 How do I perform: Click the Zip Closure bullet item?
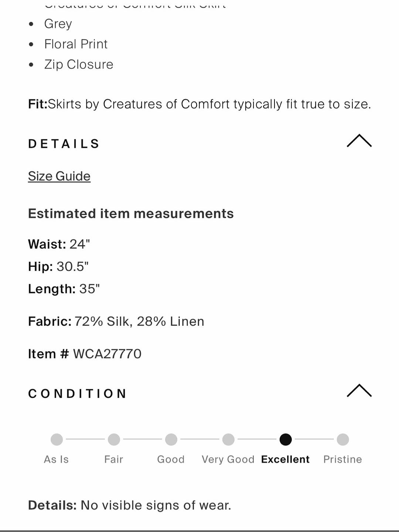[78, 64]
